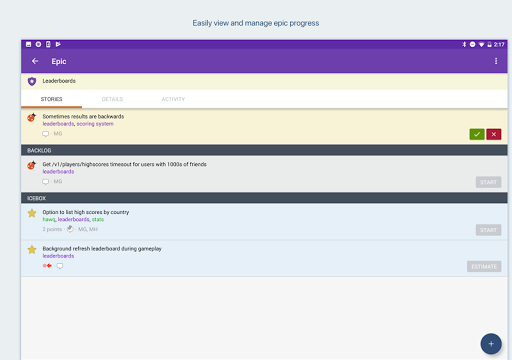512x360 pixels.
Task: Start the highscores timeout bug story
Action: 488,182
